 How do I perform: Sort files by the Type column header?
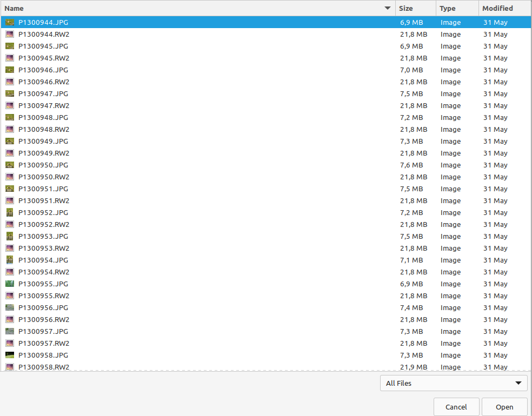click(457, 8)
